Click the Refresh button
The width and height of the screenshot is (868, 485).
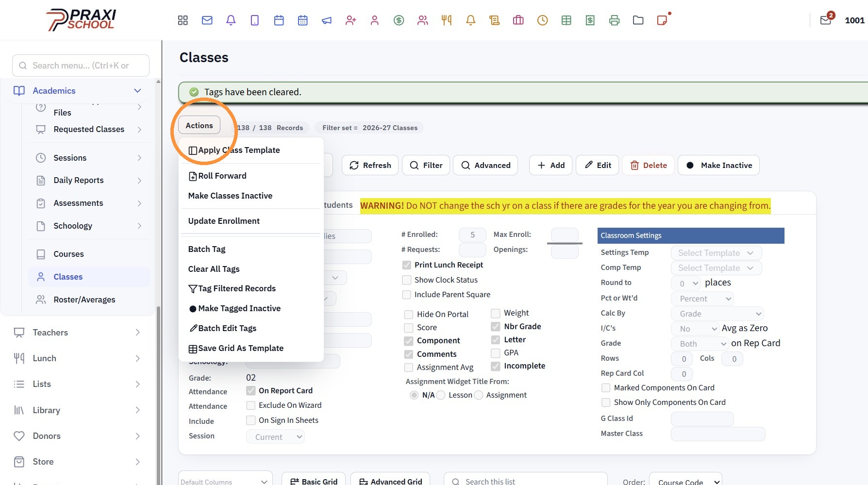[370, 165]
